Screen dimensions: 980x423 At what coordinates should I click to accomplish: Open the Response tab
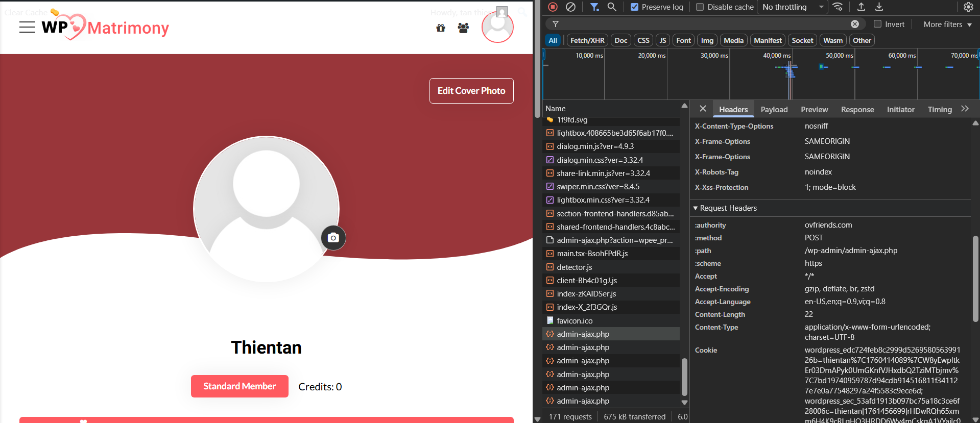coord(857,110)
